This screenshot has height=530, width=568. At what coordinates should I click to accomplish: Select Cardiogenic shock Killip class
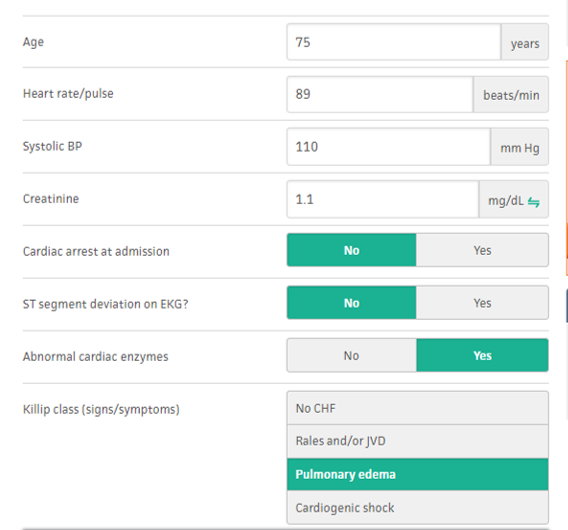coord(418,508)
